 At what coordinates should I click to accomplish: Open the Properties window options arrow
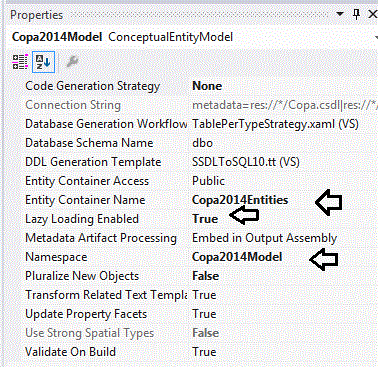(x=340, y=14)
